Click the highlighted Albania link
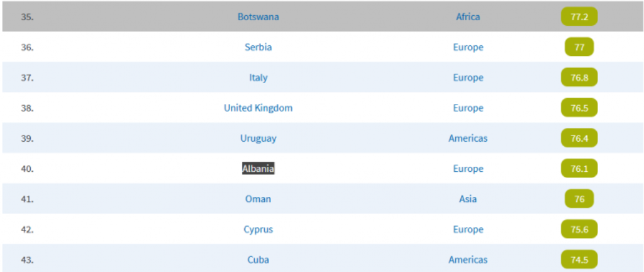 pyautogui.click(x=258, y=169)
